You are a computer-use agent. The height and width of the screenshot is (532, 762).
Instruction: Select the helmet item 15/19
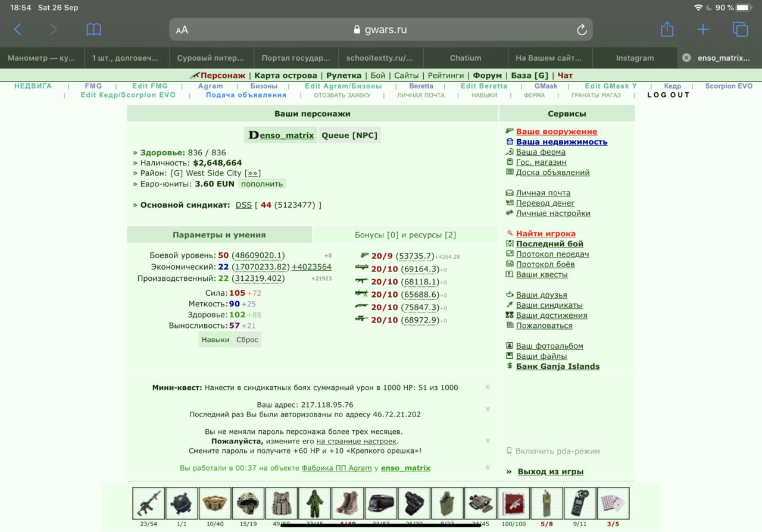click(248, 503)
